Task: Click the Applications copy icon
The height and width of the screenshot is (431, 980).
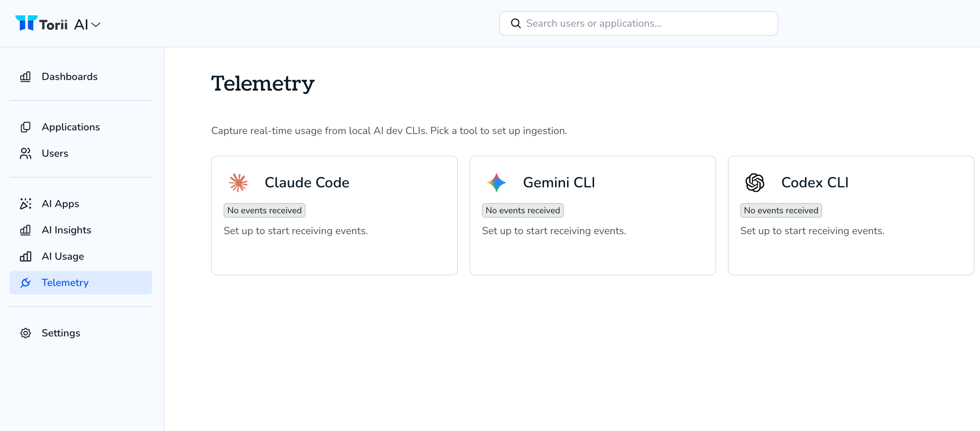Action: (x=26, y=127)
